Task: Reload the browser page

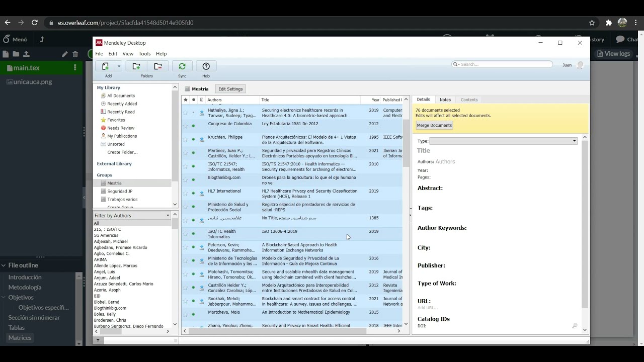Action: 34,23
